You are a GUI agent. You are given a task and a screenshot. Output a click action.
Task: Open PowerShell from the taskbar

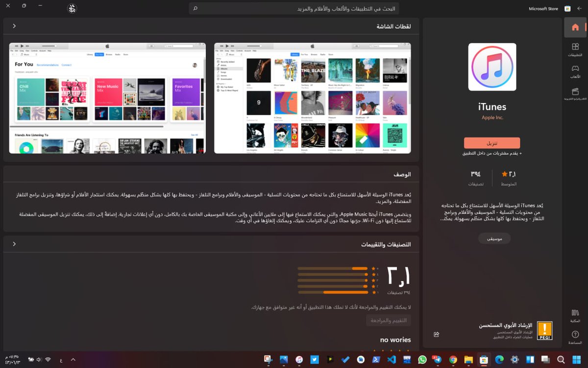click(376, 360)
